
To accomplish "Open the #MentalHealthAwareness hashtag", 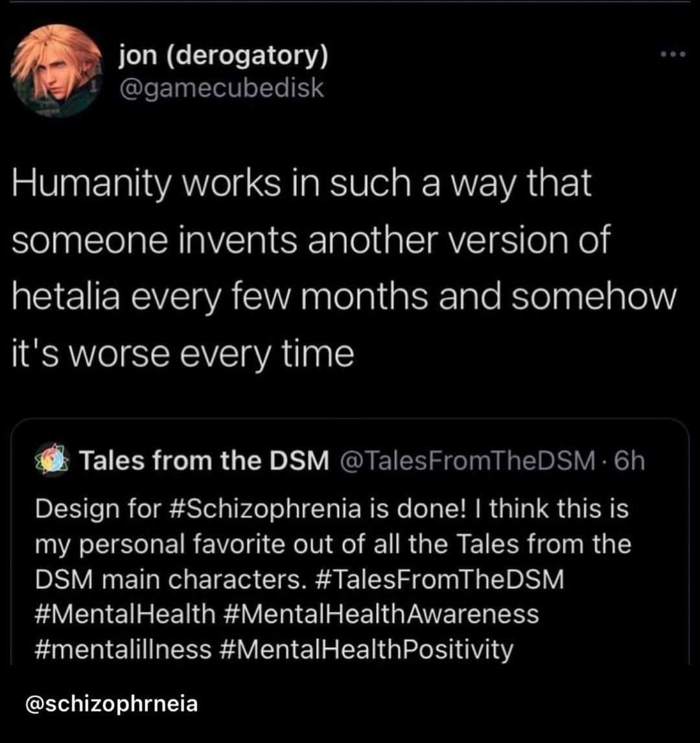I will tap(382, 613).
